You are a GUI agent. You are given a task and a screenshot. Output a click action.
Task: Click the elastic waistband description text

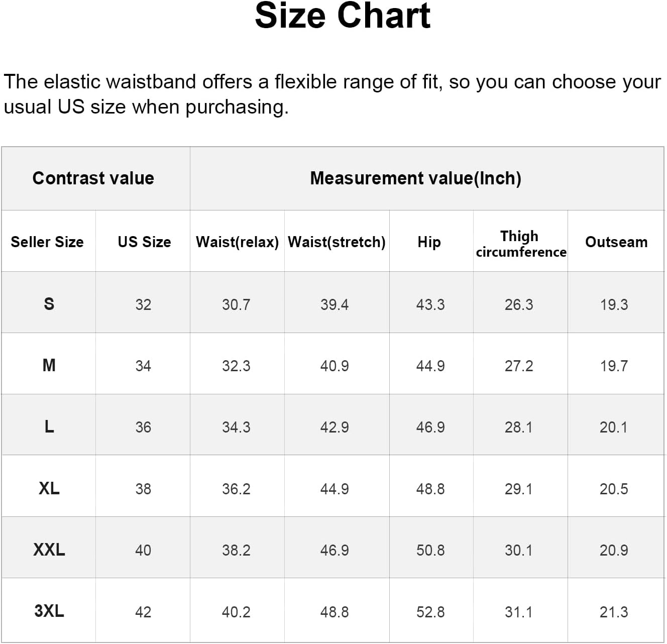pos(332,94)
